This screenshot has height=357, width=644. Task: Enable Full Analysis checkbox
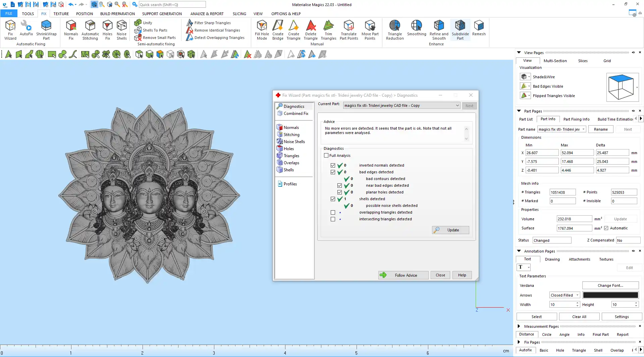pos(326,155)
